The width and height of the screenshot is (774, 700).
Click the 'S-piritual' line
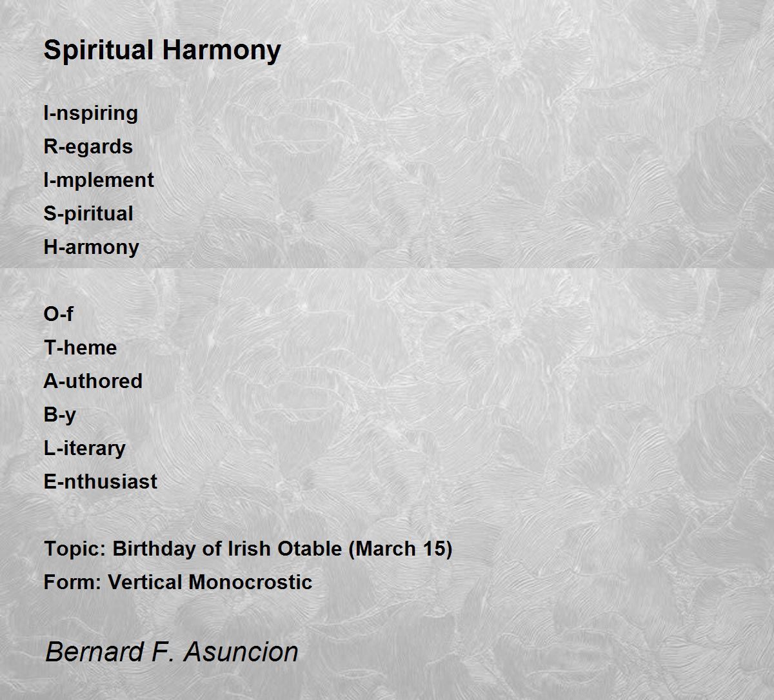coord(88,214)
